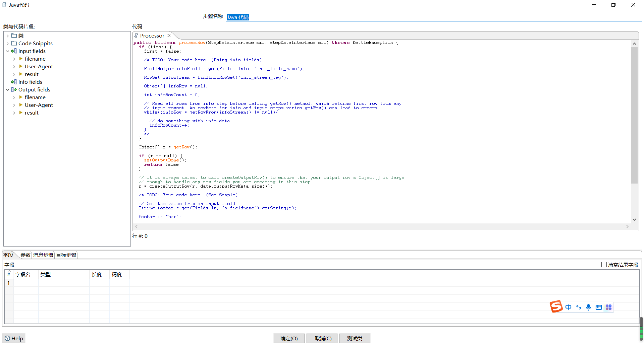Open the IME soft keyboard icon
644x345 pixels.
click(599, 307)
